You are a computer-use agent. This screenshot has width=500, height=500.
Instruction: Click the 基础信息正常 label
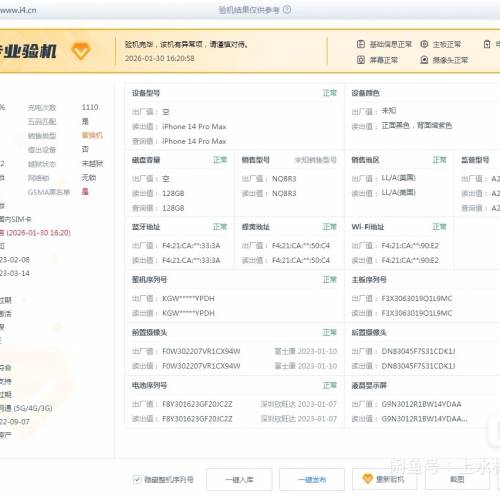[391, 44]
